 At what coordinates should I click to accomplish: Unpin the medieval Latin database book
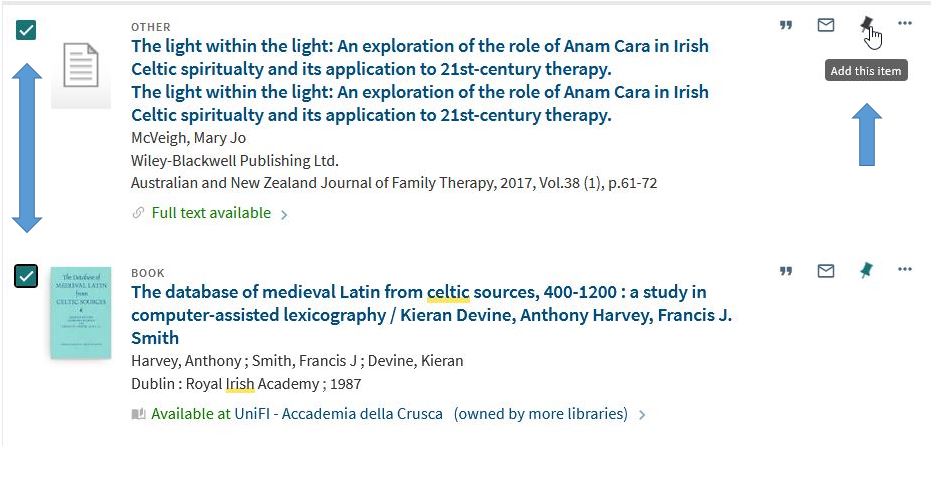click(866, 271)
